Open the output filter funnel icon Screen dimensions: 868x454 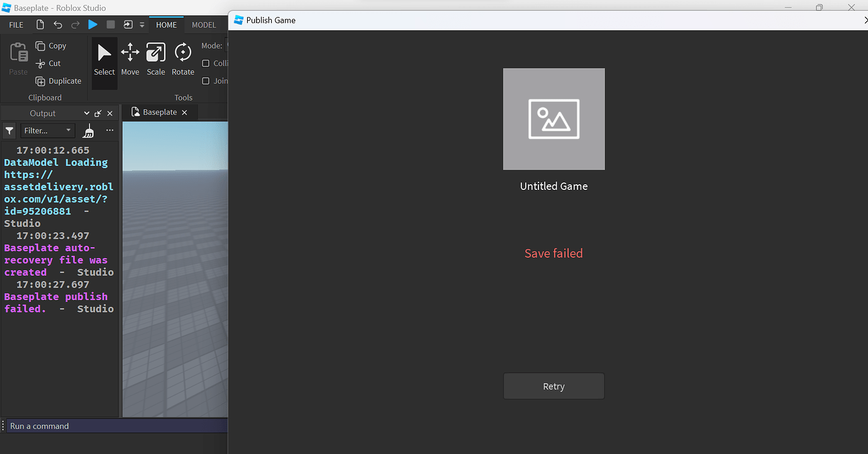click(x=9, y=131)
